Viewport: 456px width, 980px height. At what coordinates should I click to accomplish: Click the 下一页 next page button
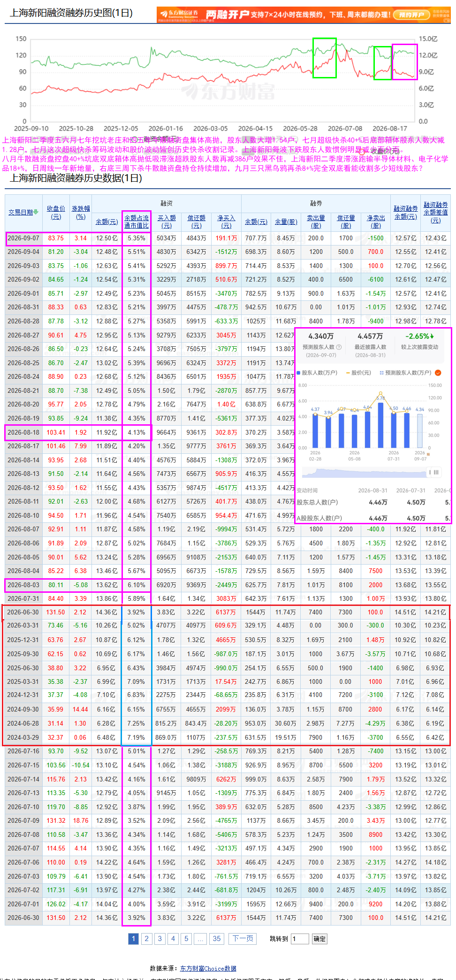[243, 938]
